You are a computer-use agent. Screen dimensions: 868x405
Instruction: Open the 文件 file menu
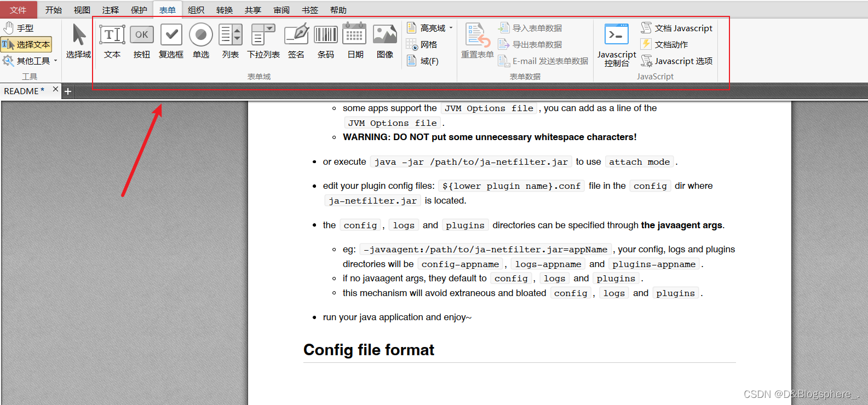pyautogui.click(x=18, y=10)
